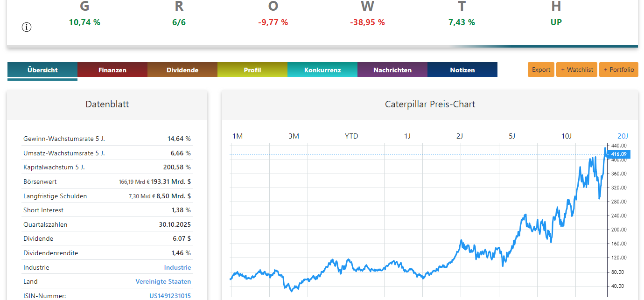Click the Datenblatt panel heading
The image size is (644, 300).
click(107, 104)
